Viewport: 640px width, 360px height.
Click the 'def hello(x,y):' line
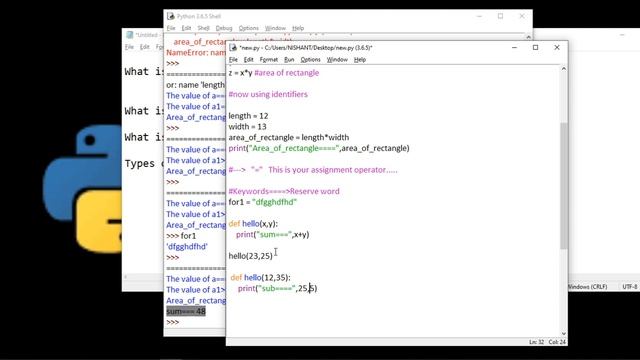click(x=253, y=224)
